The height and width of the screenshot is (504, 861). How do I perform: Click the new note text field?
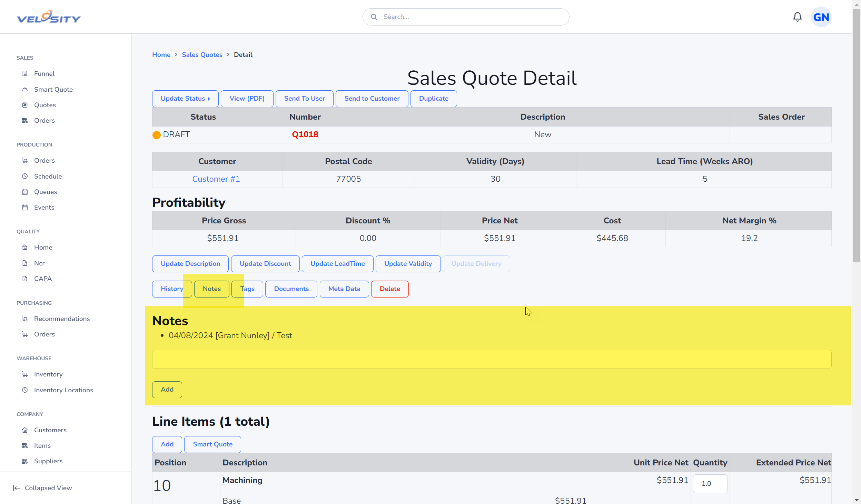(492, 359)
